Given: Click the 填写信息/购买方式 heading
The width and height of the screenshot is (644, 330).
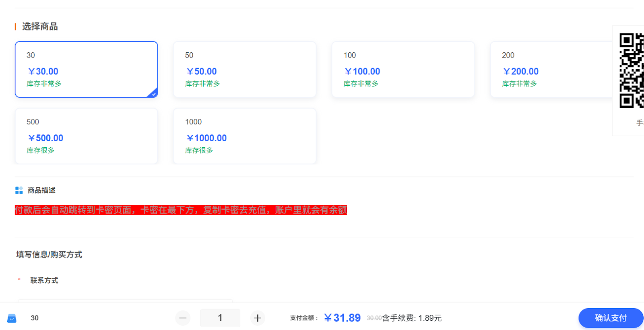Looking at the screenshot, I should [49, 254].
